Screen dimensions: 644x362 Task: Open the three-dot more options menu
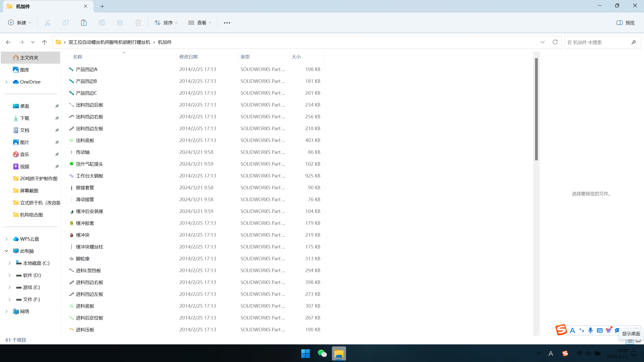(227, 23)
